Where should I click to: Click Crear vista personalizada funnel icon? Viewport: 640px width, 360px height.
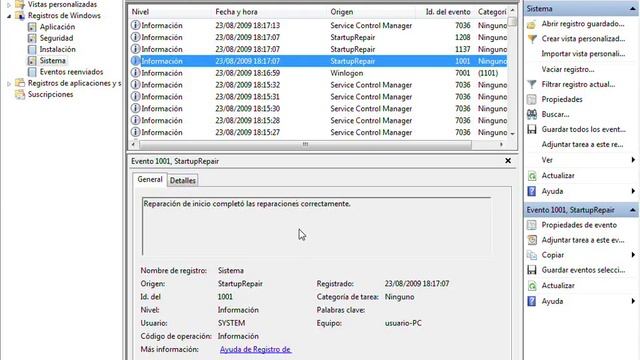532,39
